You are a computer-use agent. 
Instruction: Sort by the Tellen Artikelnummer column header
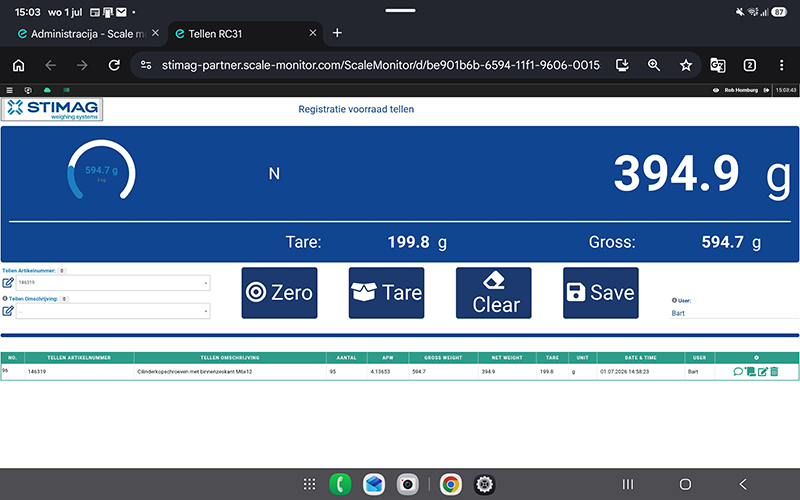click(79, 358)
